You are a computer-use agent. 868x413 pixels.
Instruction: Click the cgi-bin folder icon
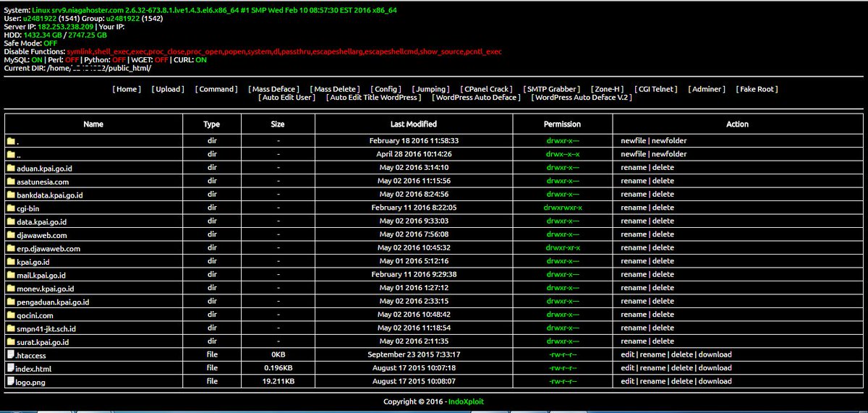pos(11,208)
